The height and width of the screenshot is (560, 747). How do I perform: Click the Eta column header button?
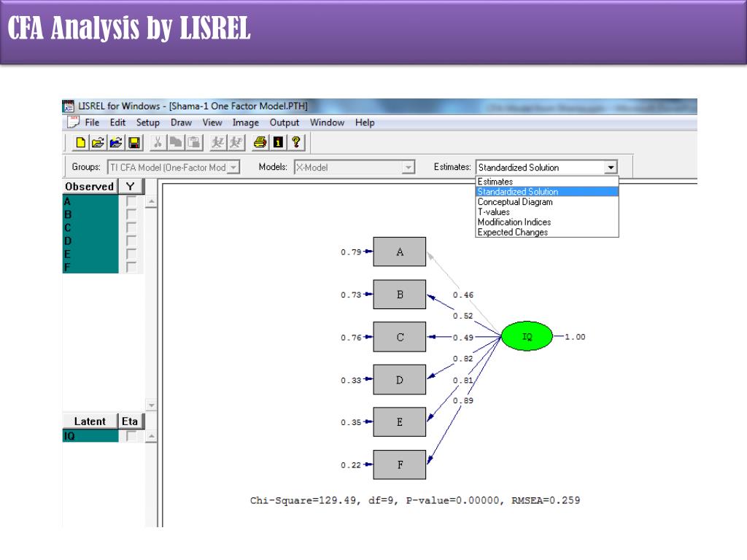point(131,421)
